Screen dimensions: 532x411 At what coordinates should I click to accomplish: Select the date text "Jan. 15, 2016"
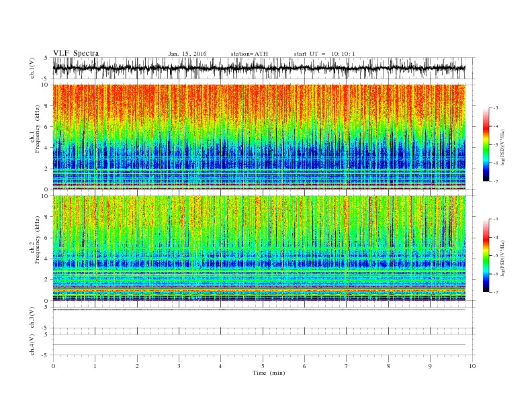coord(187,54)
